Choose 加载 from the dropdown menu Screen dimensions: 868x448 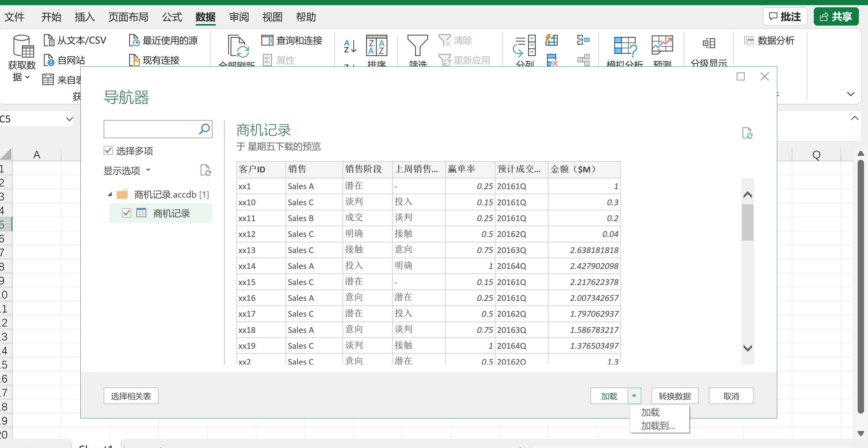coord(650,412)
